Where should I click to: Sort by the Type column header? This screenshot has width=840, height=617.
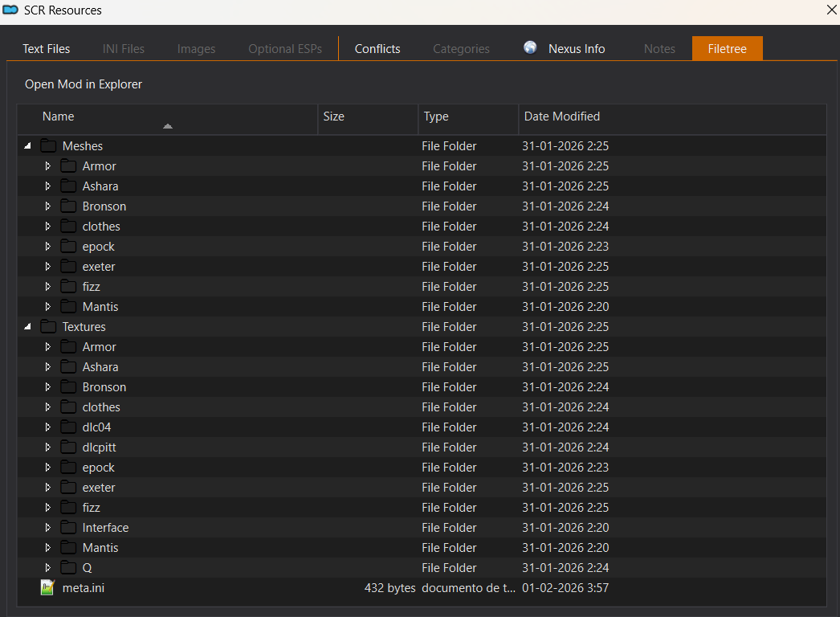pos(468,119)
